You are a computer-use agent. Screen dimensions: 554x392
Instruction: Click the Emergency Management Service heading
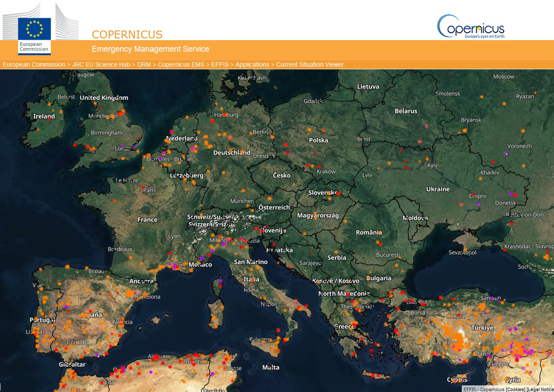(150, 49)
